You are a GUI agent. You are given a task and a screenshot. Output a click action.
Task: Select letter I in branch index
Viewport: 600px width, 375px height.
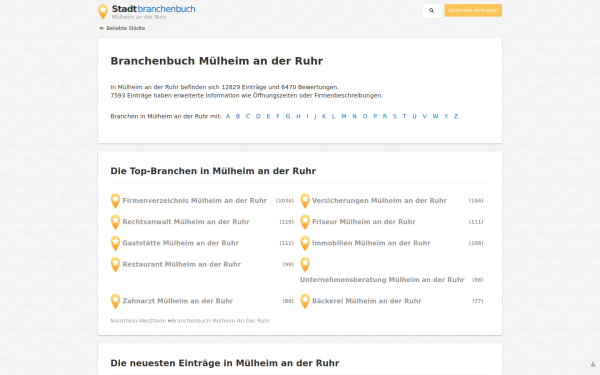click(307, 116)
